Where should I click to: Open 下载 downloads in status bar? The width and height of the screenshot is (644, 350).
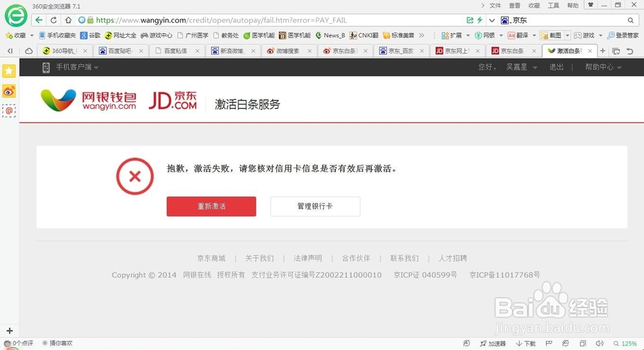click(526, 344)
